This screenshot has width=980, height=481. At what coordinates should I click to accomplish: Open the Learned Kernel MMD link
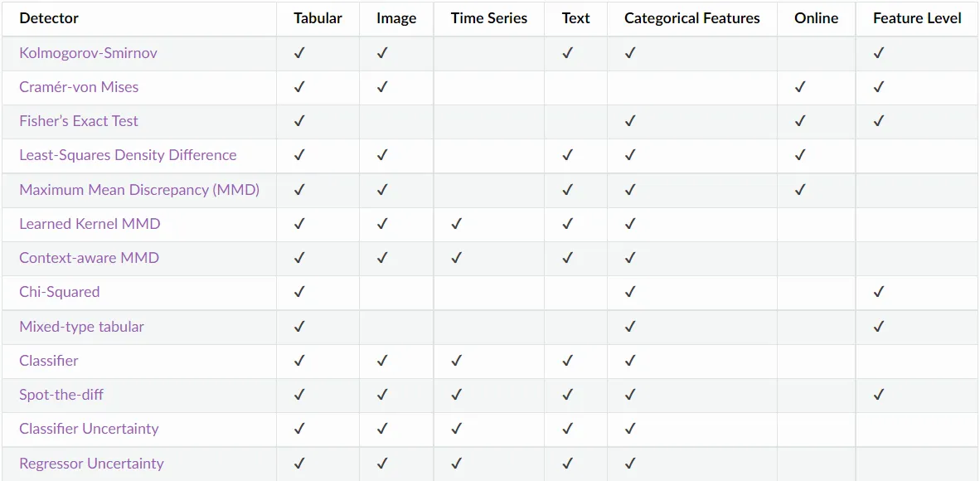pyautogui.click(x=90, y=223)
